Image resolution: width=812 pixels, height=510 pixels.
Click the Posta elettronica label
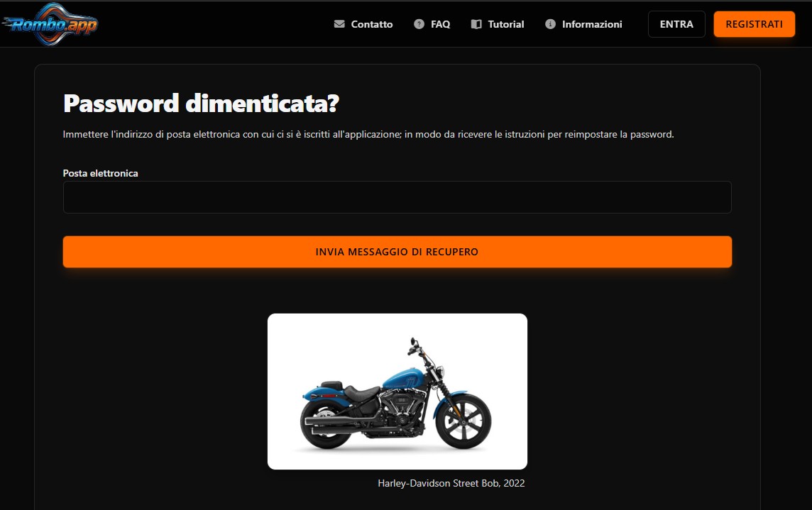pyautogui.click(x=101, y=174)
